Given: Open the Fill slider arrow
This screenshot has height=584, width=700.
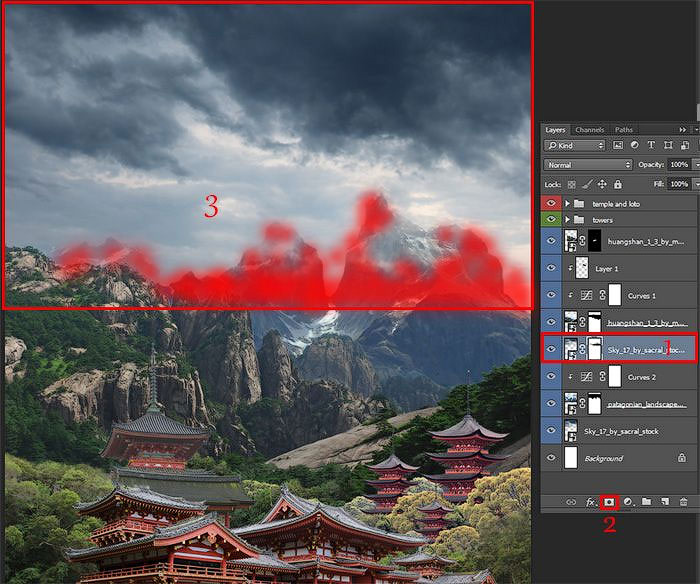Looking at the screenshot, I should (696, 184).
